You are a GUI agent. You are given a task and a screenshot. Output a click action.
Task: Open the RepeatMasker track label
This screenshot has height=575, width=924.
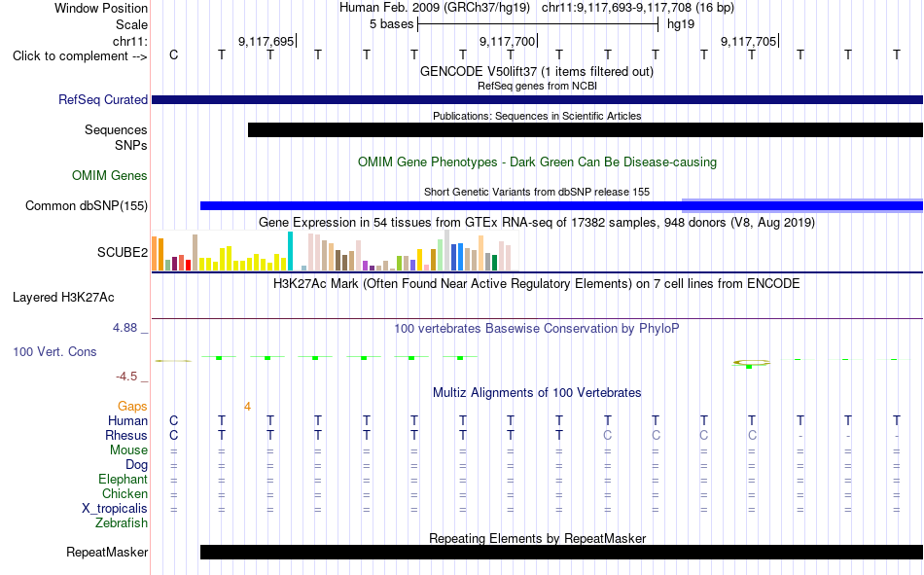click(x=107, y=552)
